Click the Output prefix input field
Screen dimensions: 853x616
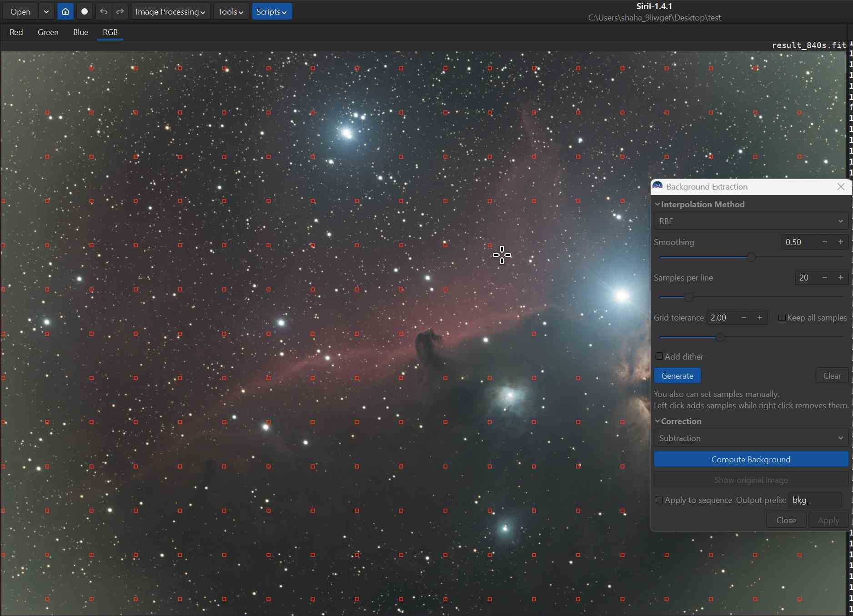[814, 500]
